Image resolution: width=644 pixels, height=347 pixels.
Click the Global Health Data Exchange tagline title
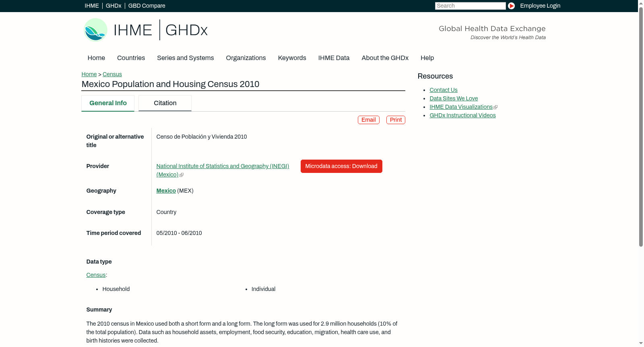492,29
